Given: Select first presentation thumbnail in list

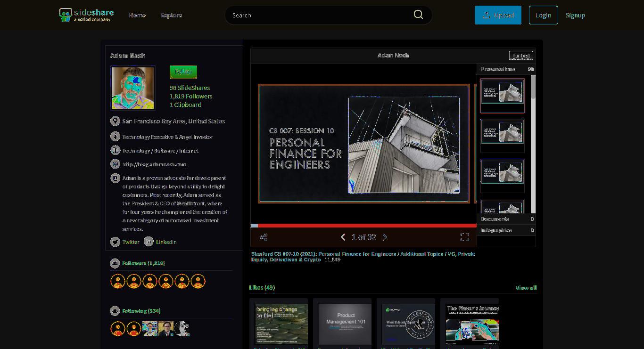Looking at the screenshot, I should (503, 96).
